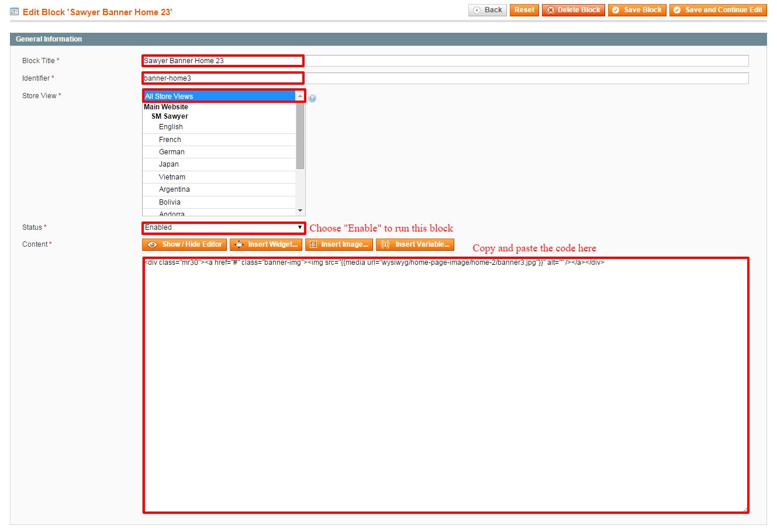Click the Main Website group label
The image size is (777, 532).
click(x=166, y=107)
